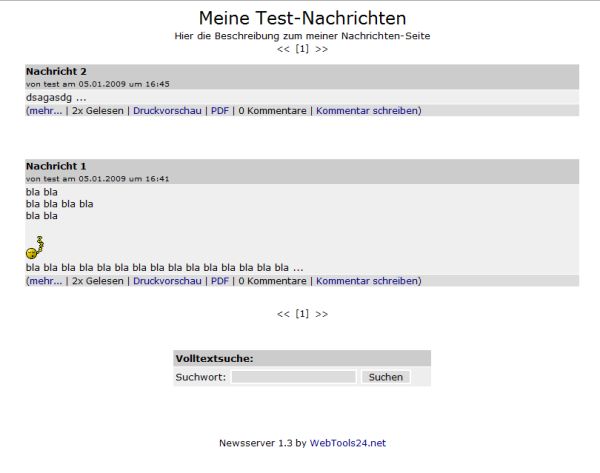Go to next page with top '>>' pager
600x473 pixels.
tap(321, 49)
